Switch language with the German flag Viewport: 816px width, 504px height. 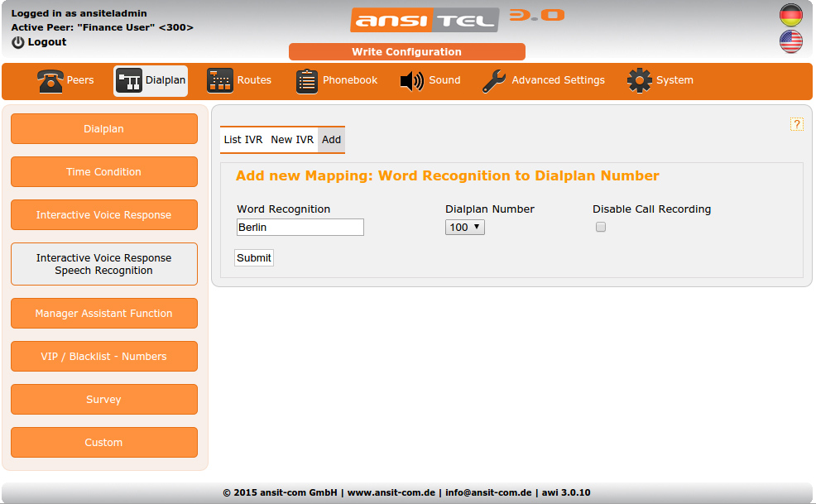tap(790, 15)
